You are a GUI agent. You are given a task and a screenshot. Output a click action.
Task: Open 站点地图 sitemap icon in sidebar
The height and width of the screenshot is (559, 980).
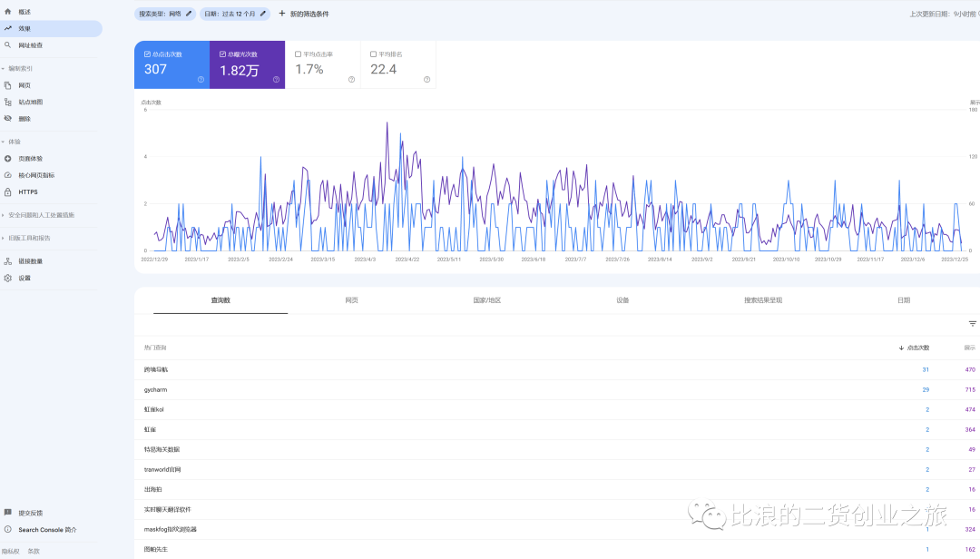click(x=8, y=102)
